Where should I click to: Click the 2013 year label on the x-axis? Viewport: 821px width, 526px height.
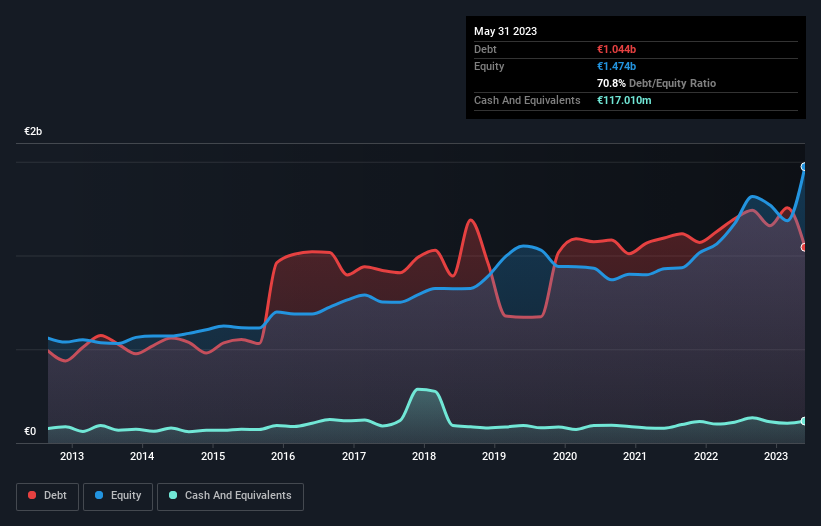[72, 457]
